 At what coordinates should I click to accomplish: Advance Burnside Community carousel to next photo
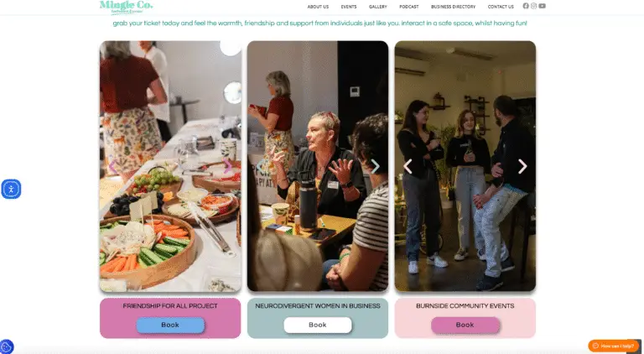point(522,167)
